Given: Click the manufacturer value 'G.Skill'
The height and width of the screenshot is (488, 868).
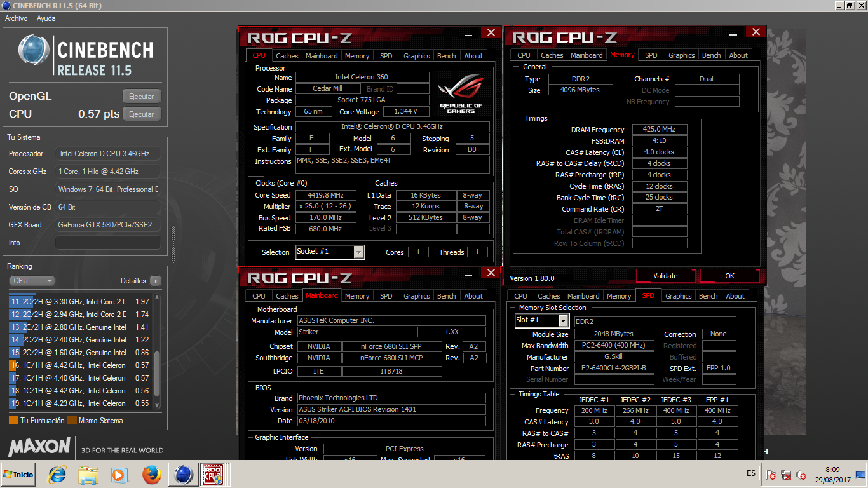Looking at the screenshot, I should (614, 357).
